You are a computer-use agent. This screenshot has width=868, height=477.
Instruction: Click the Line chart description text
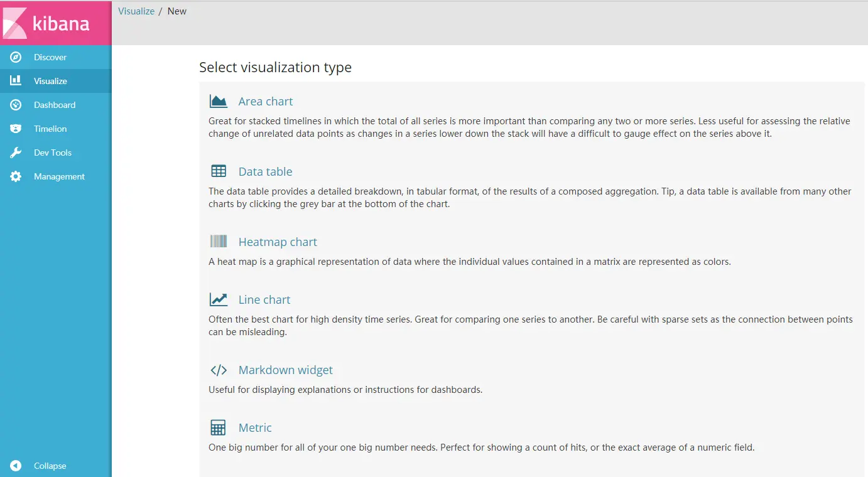[x=531, y=326]
